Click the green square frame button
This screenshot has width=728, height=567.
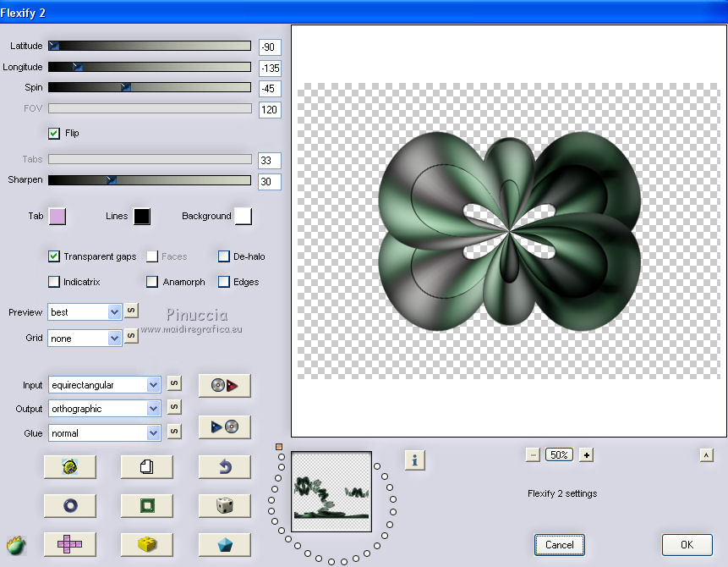click(147, 506)
